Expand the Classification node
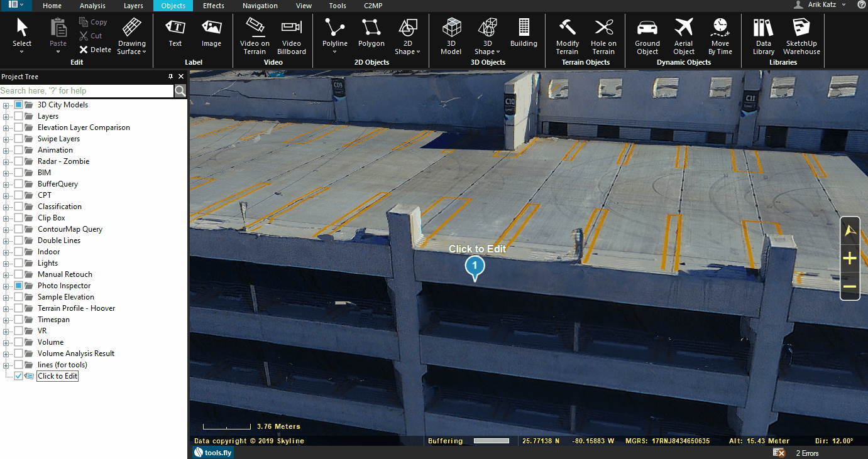 [x=6, y=207]
